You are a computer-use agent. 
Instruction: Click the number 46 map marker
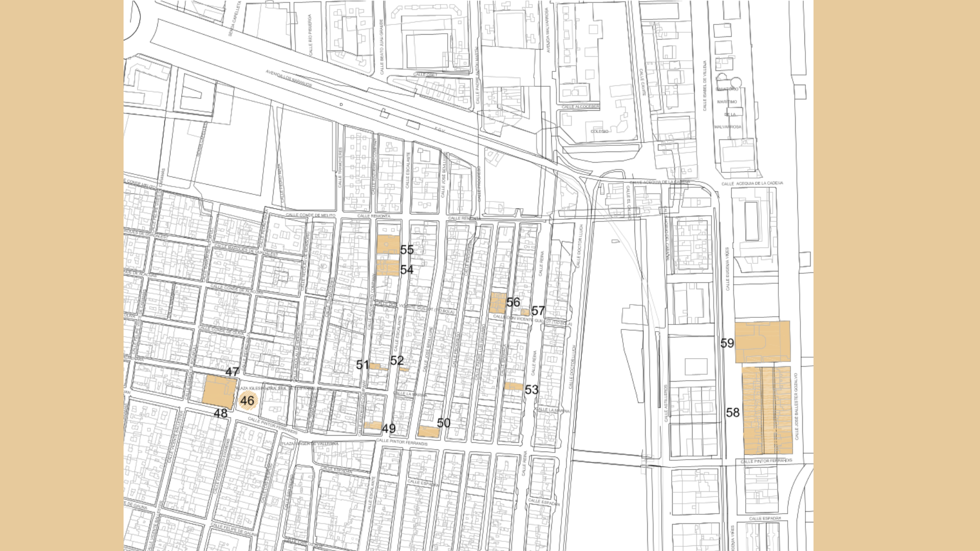[248, 401]
